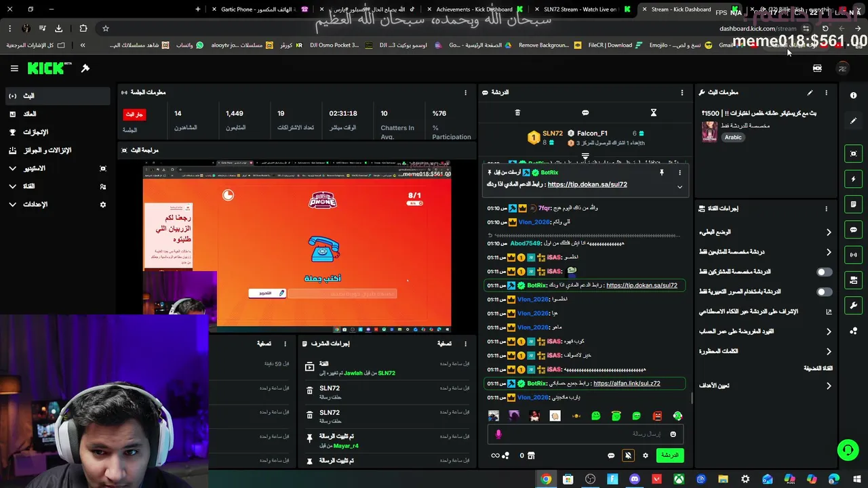
Task: Toggle the stream preview icon in the right sidebar
Action: [x=854, y=154]
